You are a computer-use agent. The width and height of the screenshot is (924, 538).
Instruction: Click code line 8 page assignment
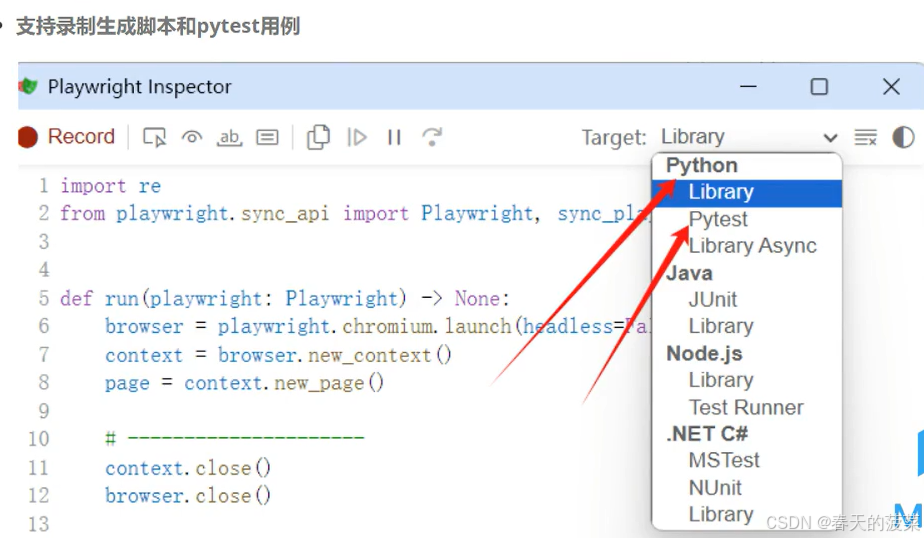point(245,383)
